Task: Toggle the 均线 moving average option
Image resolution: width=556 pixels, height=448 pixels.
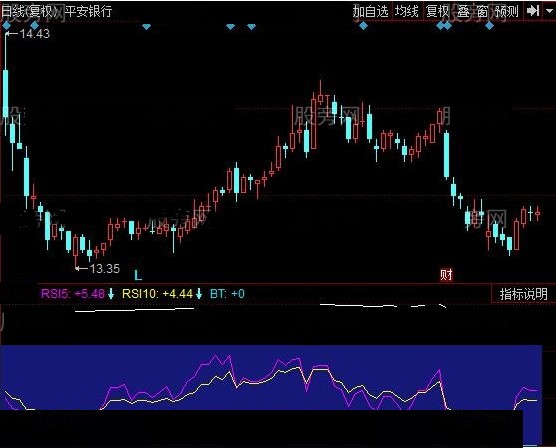Action: 407,11
